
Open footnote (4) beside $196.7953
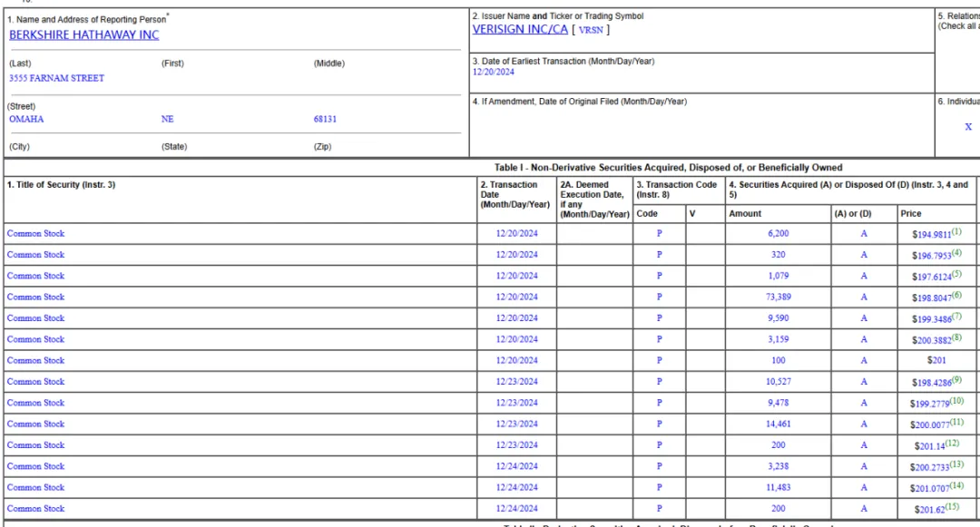pos(956,253)
